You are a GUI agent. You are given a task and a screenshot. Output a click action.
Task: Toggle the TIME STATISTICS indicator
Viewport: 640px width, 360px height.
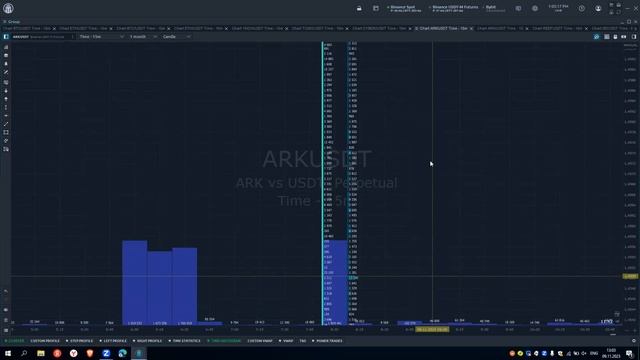[x=184, y=341]
